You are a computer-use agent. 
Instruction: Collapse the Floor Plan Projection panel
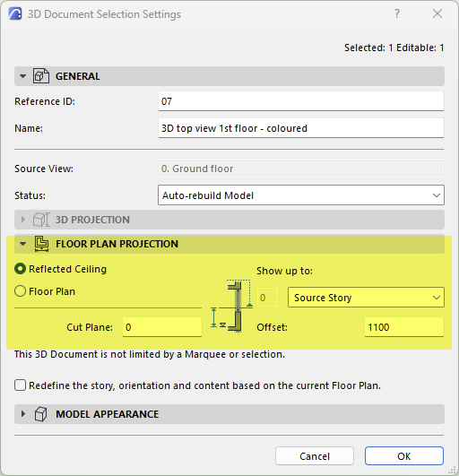click(x=22, y=244)
